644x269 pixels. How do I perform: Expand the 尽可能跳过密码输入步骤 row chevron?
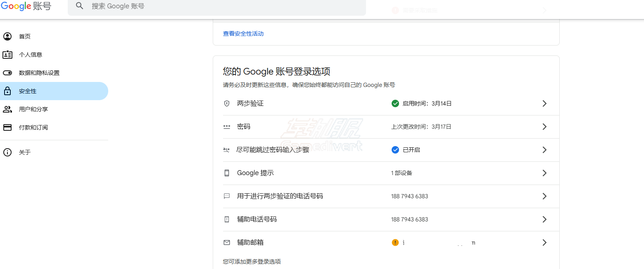[x=544, y=150]
